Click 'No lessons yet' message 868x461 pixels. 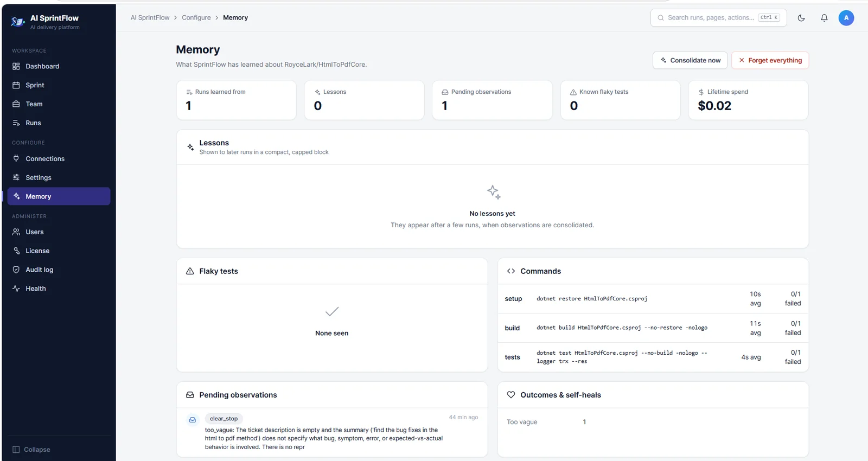493,214
